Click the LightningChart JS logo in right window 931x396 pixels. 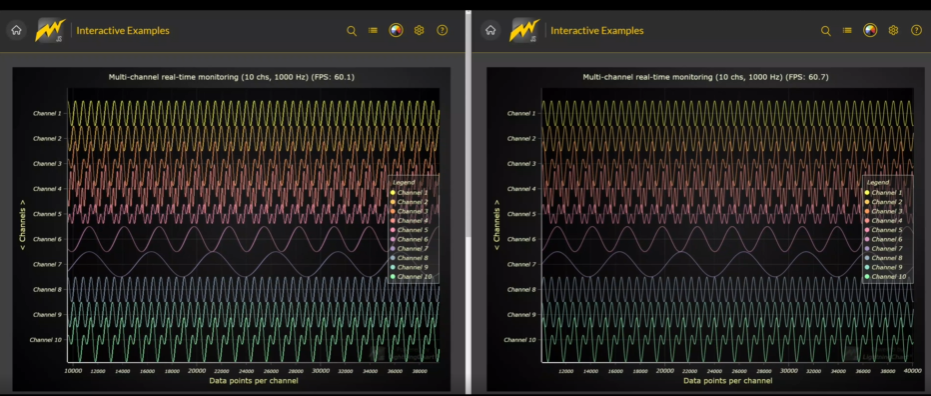[524, 30]
